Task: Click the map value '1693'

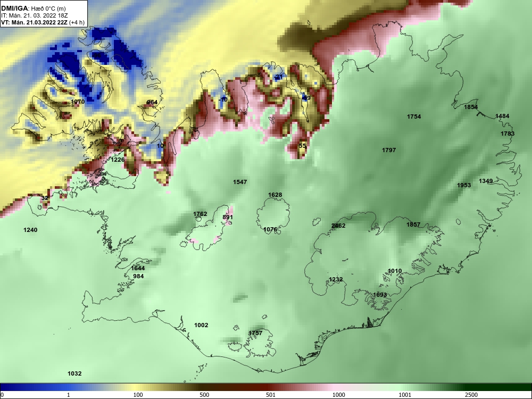Action: [380, 295]
